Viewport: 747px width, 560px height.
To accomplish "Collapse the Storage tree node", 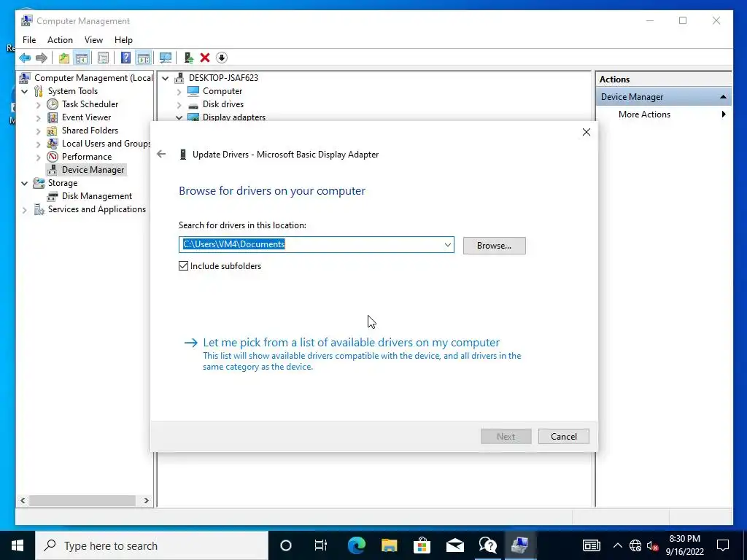I will [x=25, y=183].
